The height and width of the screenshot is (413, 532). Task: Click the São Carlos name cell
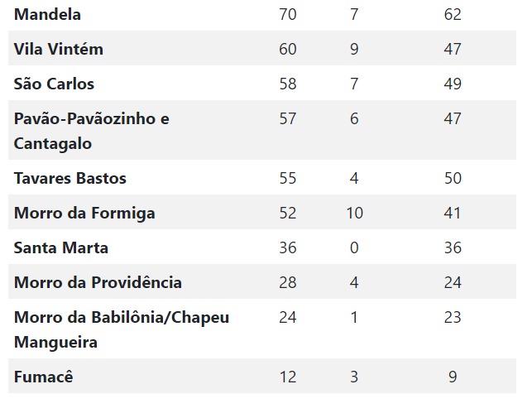pos(54,84)
